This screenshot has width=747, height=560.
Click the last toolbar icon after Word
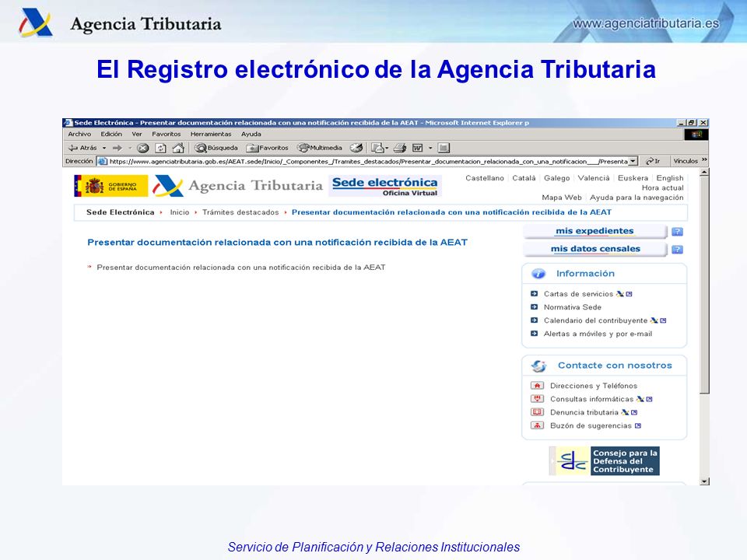(x=444, y=148)
